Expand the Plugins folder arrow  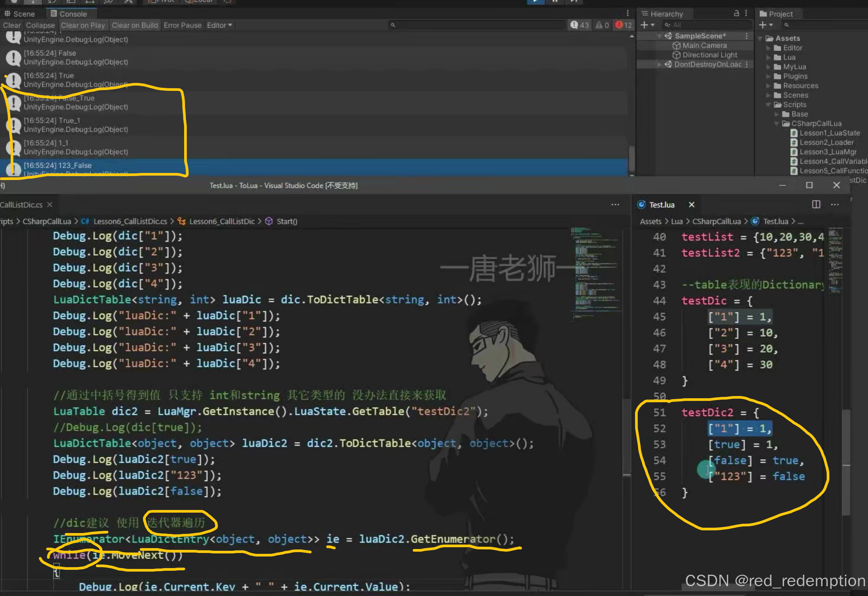[x=769, y=76]
